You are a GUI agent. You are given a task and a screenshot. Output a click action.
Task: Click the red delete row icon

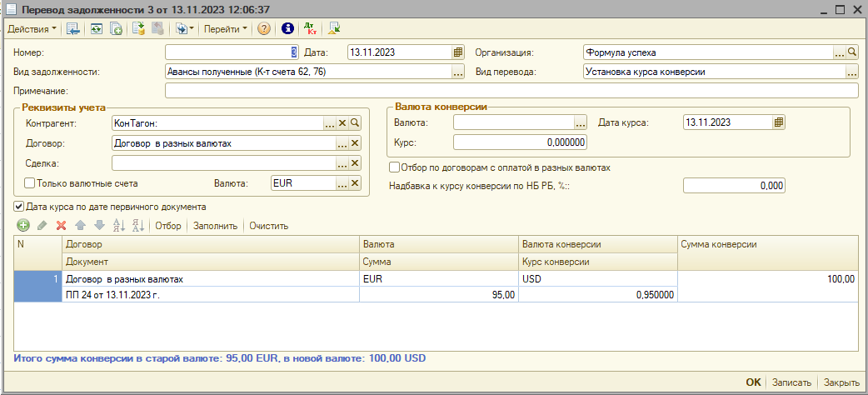coord(61,225)
